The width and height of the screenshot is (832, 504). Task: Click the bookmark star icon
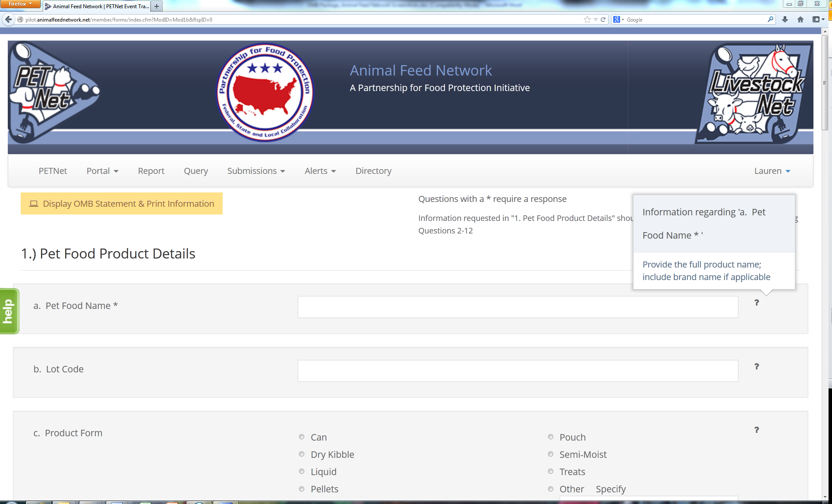pos(587,19)
